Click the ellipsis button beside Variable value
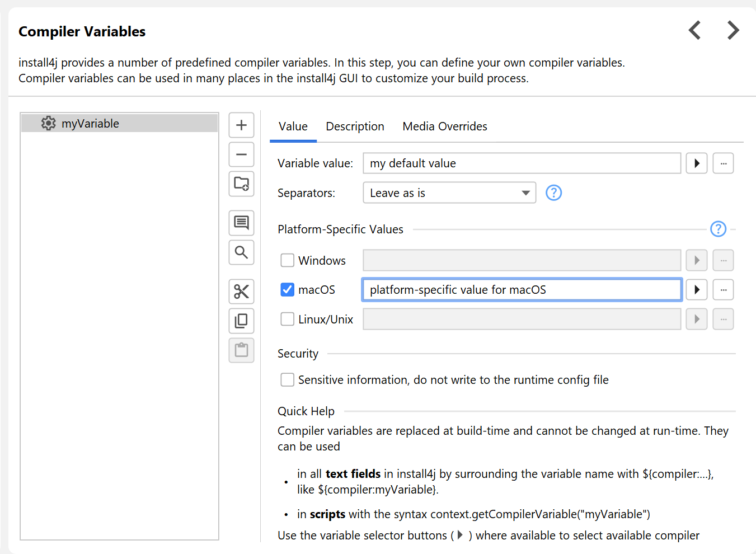Viewport: 756px width, 554px height. point(723,163)
